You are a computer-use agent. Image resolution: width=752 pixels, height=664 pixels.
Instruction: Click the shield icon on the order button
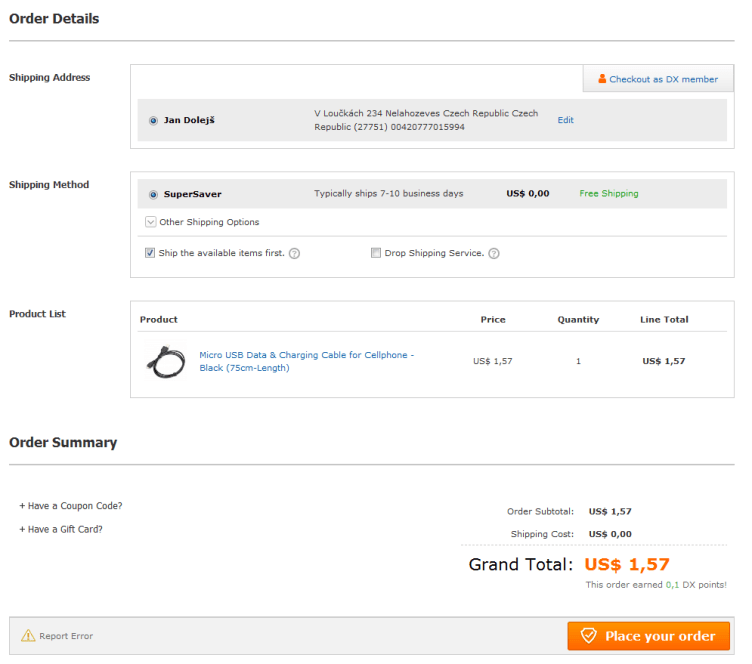(588, 636)
